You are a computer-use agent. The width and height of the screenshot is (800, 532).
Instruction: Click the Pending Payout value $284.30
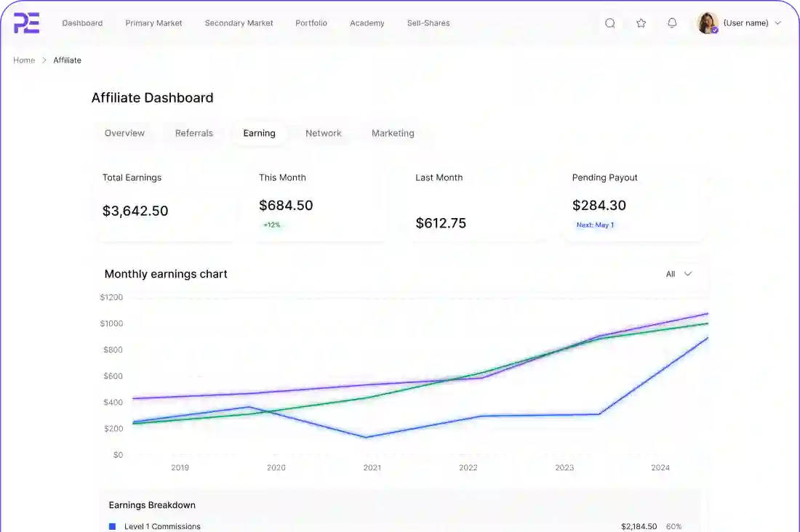(599, 205)
